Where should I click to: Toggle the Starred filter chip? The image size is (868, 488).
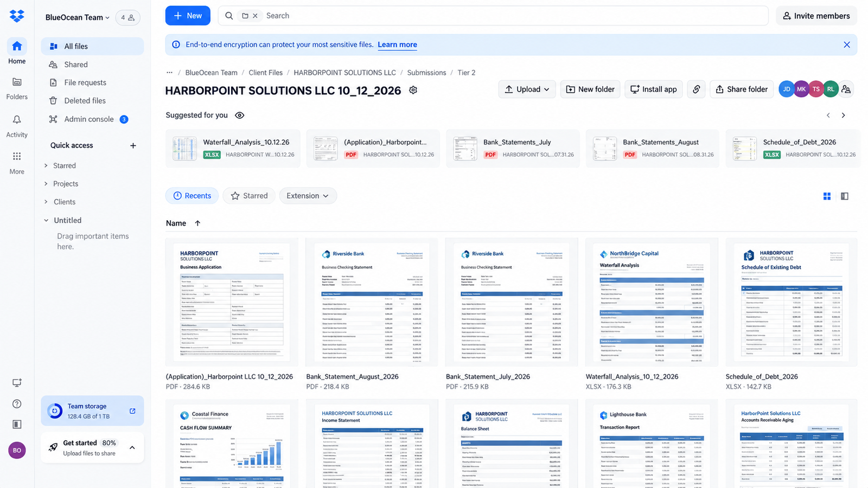tap(249, 196)
